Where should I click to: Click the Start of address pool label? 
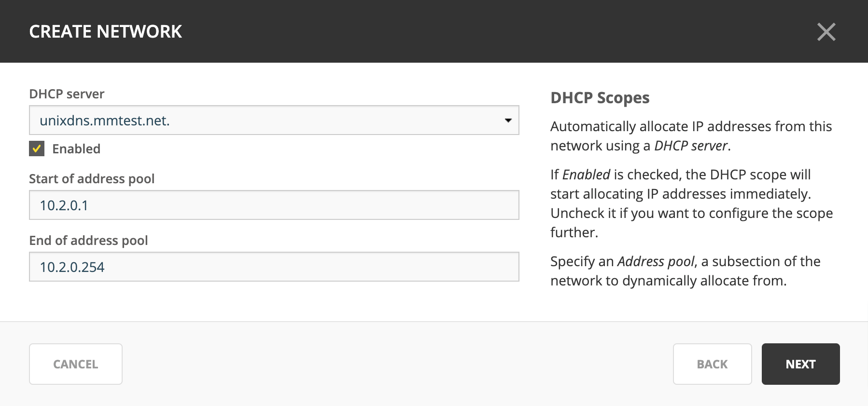(92, 179)
